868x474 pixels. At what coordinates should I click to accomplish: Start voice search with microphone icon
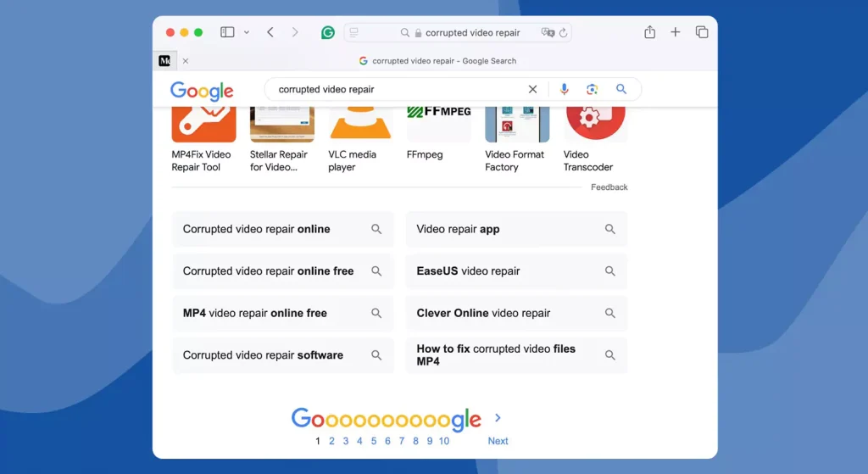point(565,89)
